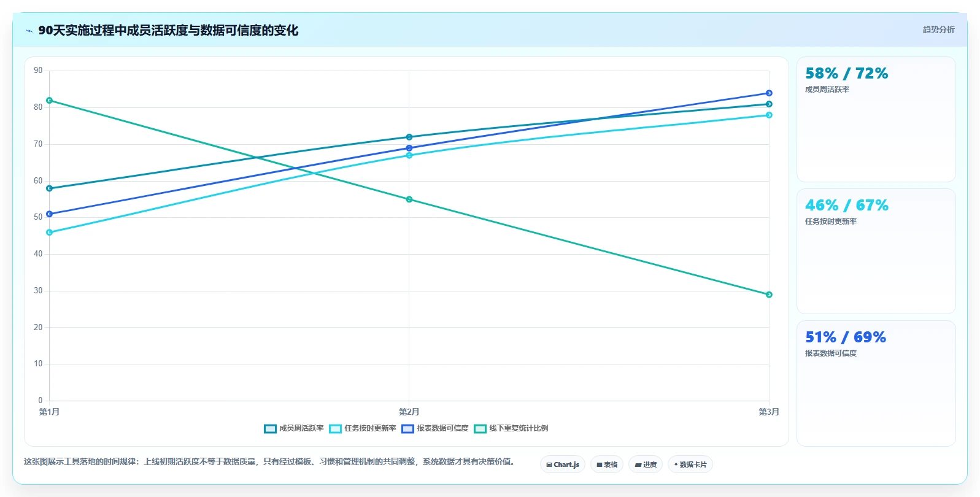Click the 第2月 x-axis label
Image resolution: width=980 pixels, height=497 pixels.
tap(409, 412)
